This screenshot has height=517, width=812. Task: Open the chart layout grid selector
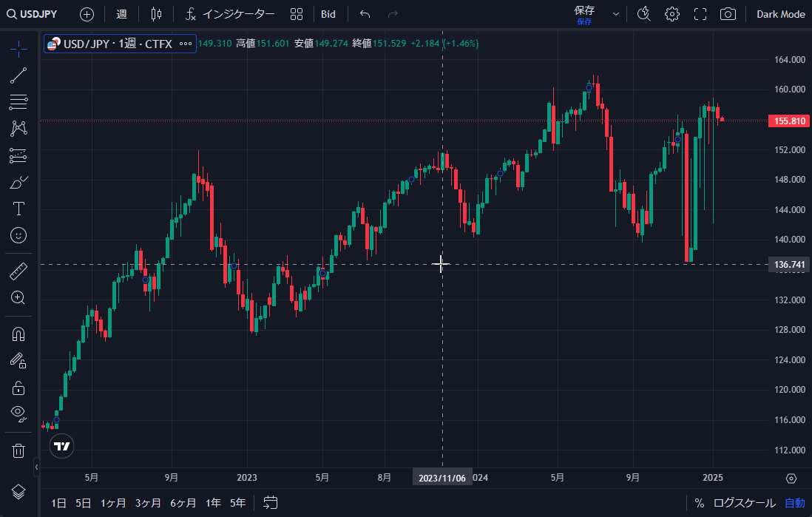[297, 14]
